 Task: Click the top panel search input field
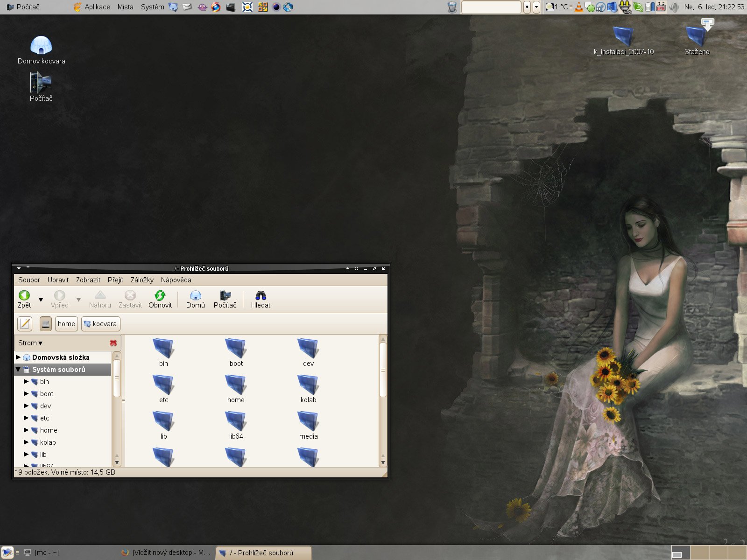[491, 7]
